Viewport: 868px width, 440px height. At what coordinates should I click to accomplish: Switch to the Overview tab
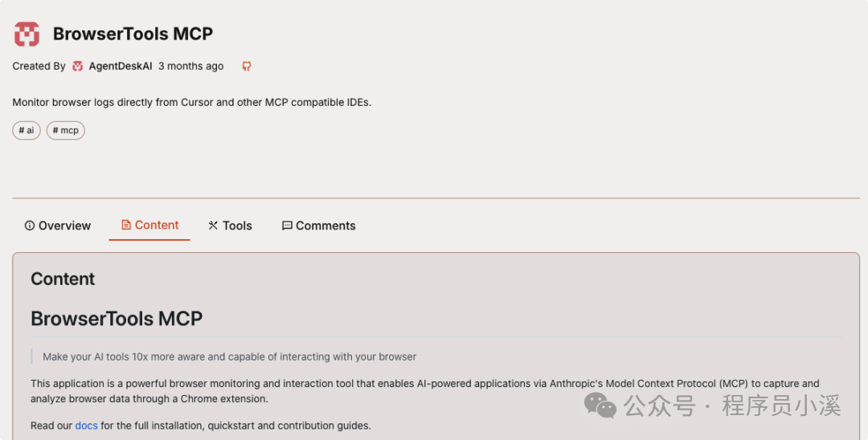[x=64, y=226]
